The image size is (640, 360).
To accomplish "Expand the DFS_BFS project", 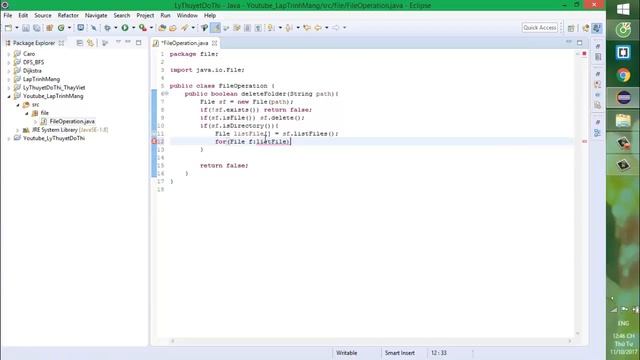I will 9,62.
